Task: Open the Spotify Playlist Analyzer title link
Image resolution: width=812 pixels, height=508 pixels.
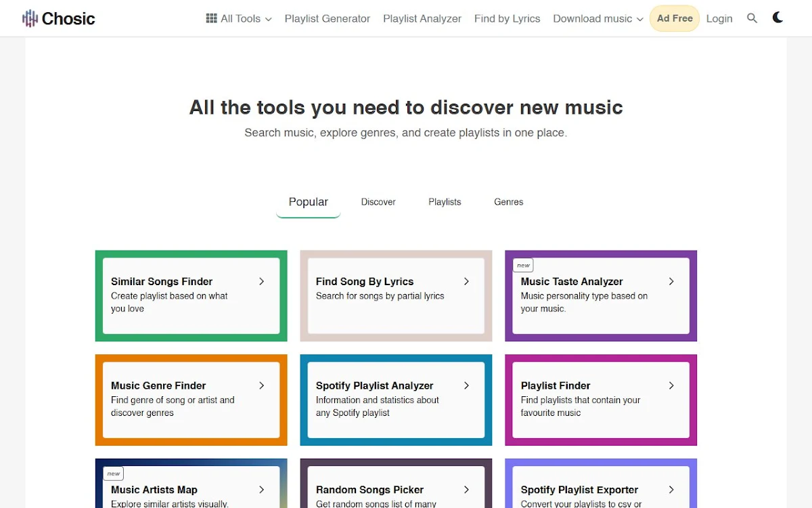Action: pyautogui.click(x=375, y=386)
